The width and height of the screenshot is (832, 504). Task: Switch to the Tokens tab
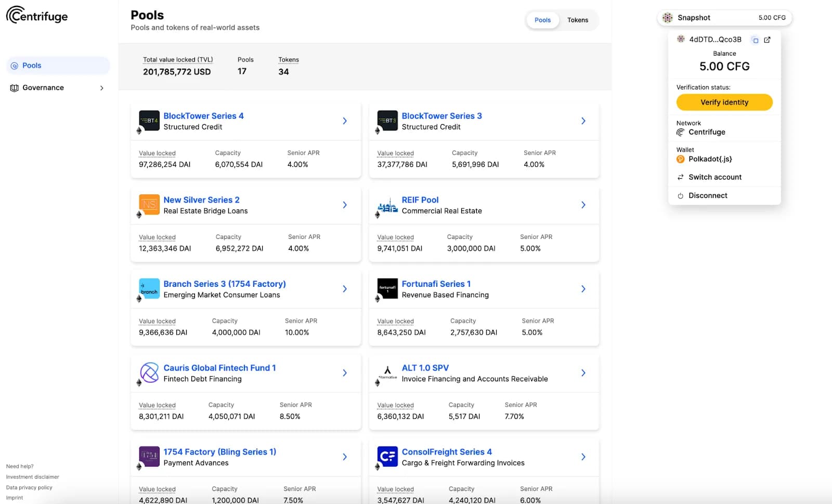tap(578, 20)
